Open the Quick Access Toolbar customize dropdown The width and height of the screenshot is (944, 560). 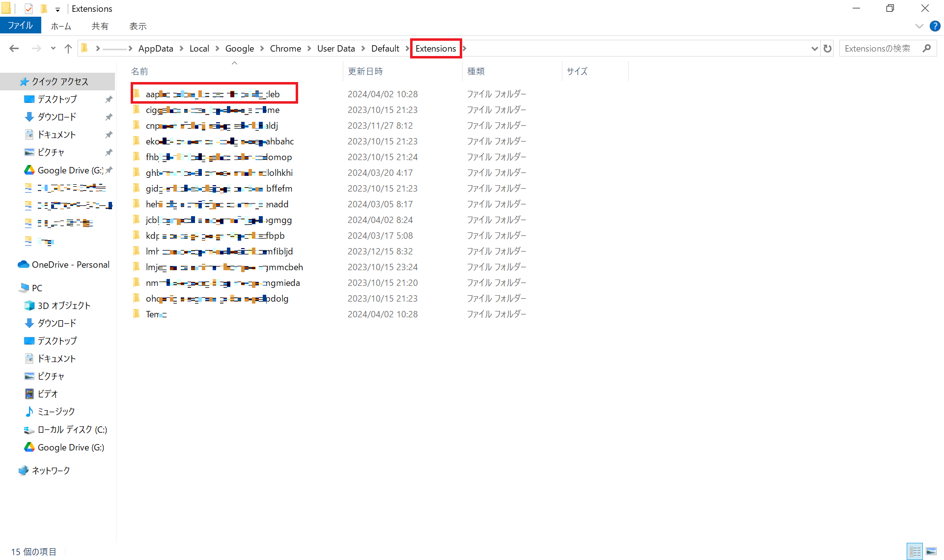57,9
